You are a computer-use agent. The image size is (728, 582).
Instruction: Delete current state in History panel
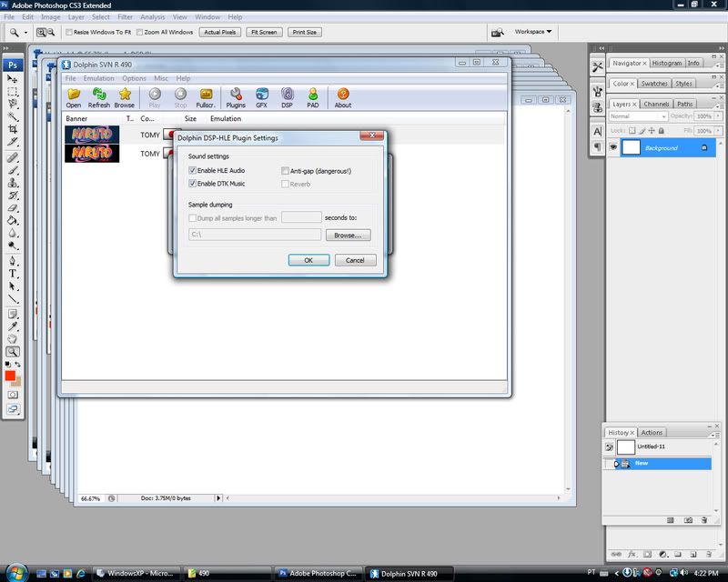704,520
